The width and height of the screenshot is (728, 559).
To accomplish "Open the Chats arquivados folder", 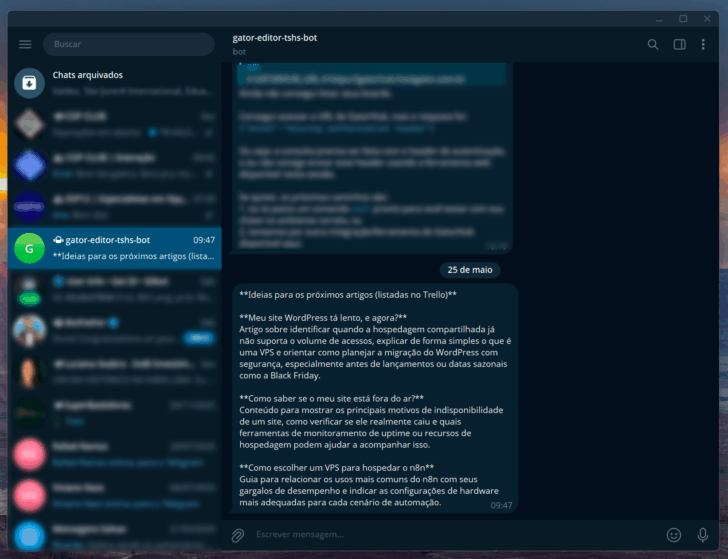I will click(115, 83).
